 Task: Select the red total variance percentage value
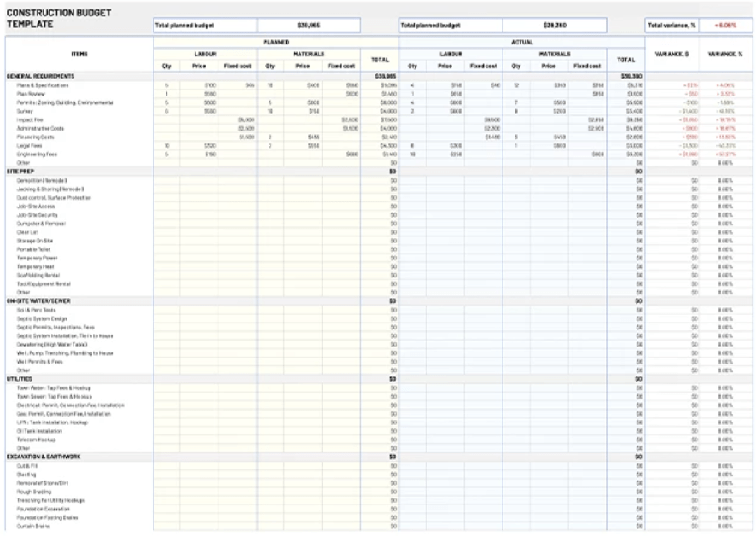724,26
